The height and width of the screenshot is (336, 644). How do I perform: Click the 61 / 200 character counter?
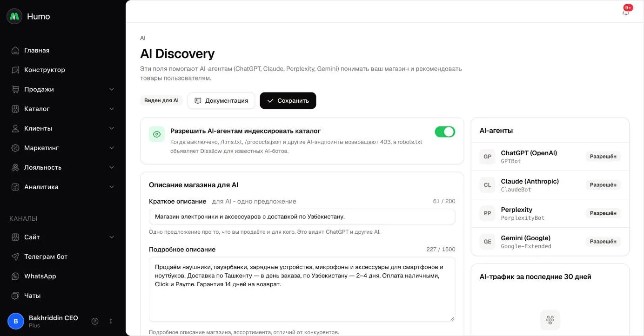point(444,201)
